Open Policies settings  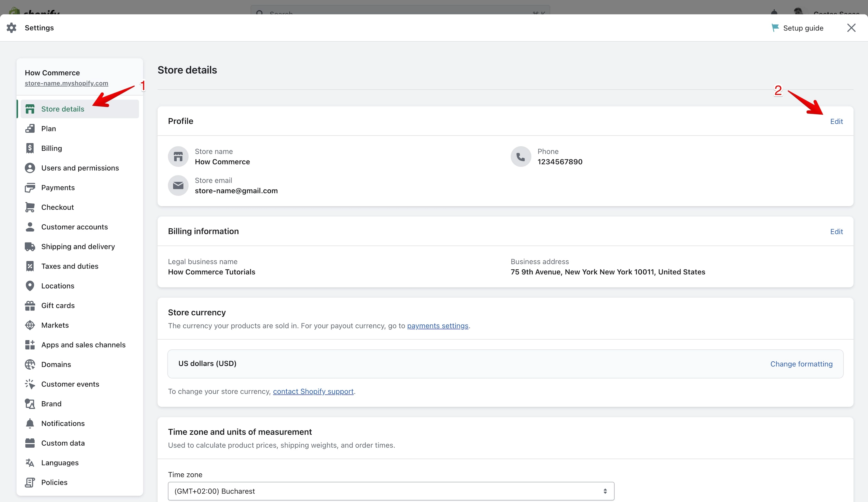coord(80,482)
